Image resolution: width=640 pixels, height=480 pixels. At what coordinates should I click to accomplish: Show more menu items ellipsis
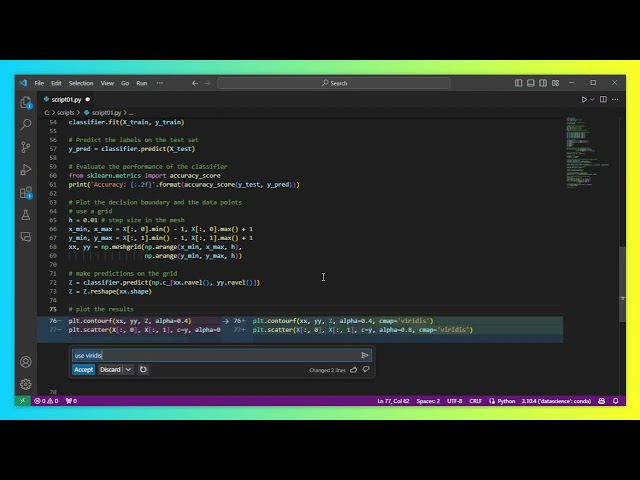tap(160, 83)
